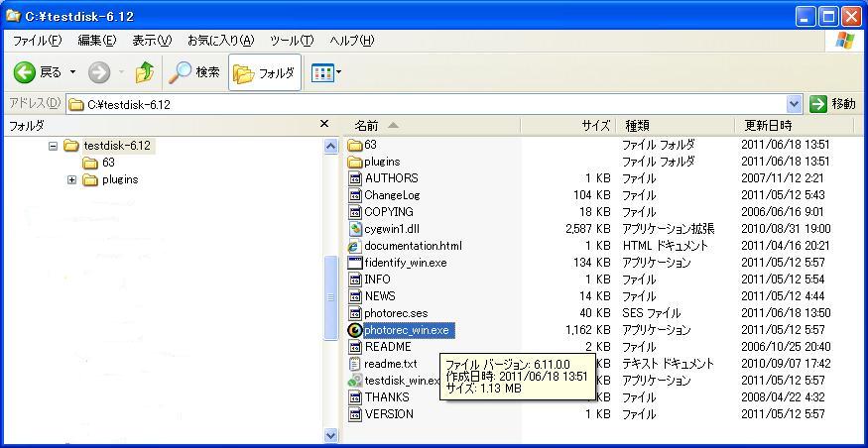Click the readme.txt notepad icon
868x448 pixels.
pyautogui.click(x=355, y=364)
